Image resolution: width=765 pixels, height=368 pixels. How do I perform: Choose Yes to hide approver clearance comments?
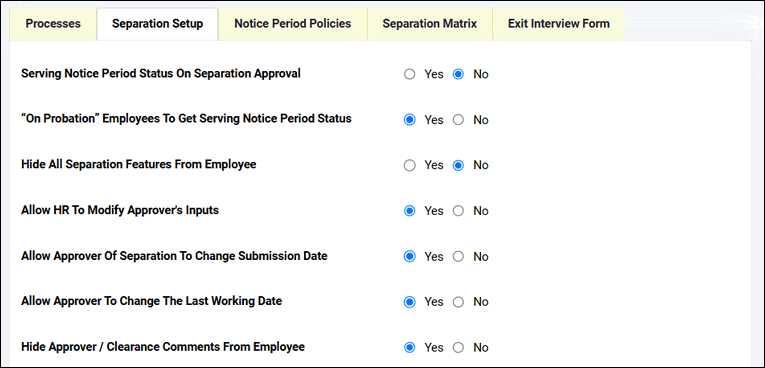coord(410,348)
